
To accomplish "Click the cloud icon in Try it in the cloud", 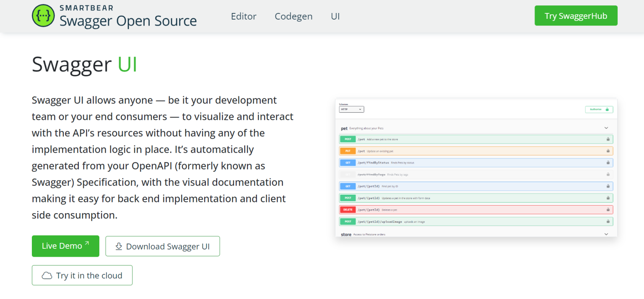I will (x=47, y=276).
